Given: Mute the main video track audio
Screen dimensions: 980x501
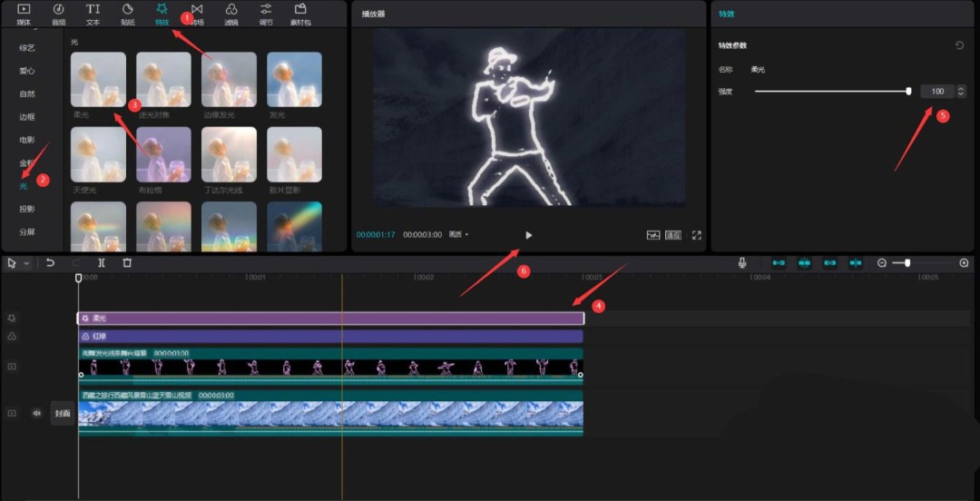Looking at the screenshot, I should click(x=37, y=413).
